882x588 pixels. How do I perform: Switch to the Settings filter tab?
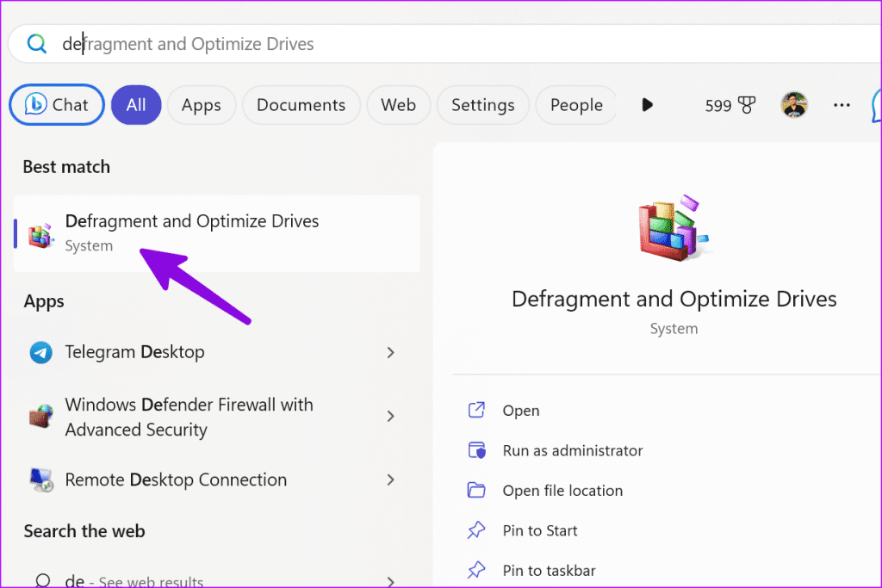click(x=482, y=104)
